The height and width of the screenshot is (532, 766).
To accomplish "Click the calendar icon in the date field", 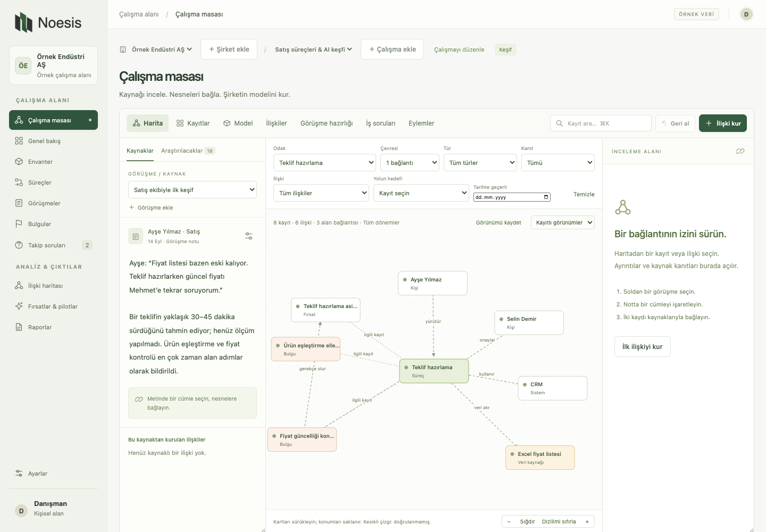I will pyautogui.click(x=546, y=197).
